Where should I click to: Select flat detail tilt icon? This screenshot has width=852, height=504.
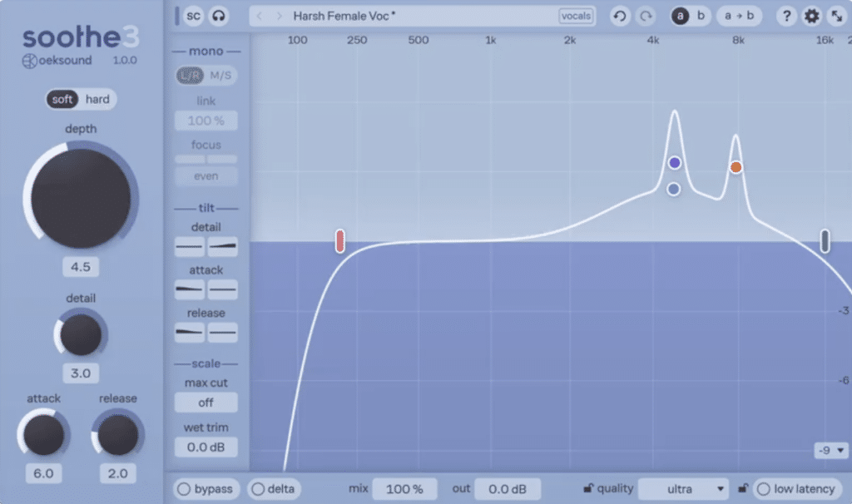point(190,246)
